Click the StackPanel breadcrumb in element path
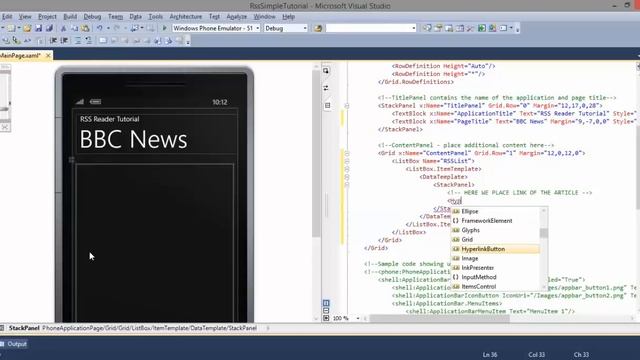640x360 pixels. 24,328
